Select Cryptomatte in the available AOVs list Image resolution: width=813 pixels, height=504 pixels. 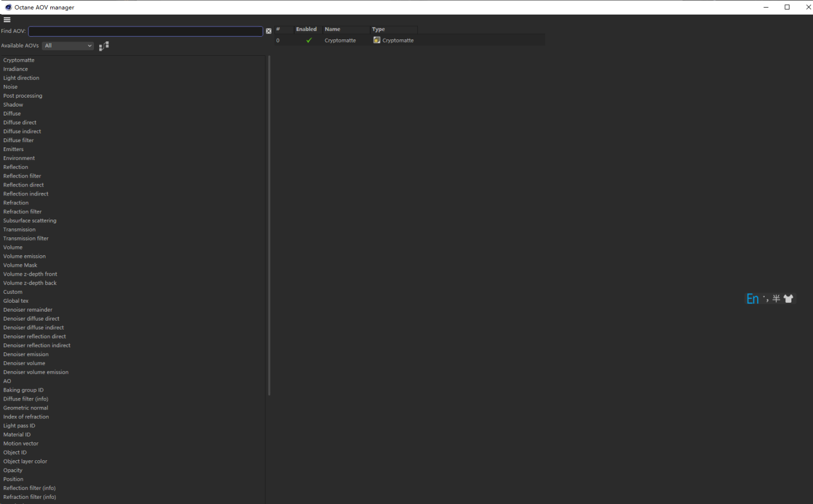click(x=19, y=60)
